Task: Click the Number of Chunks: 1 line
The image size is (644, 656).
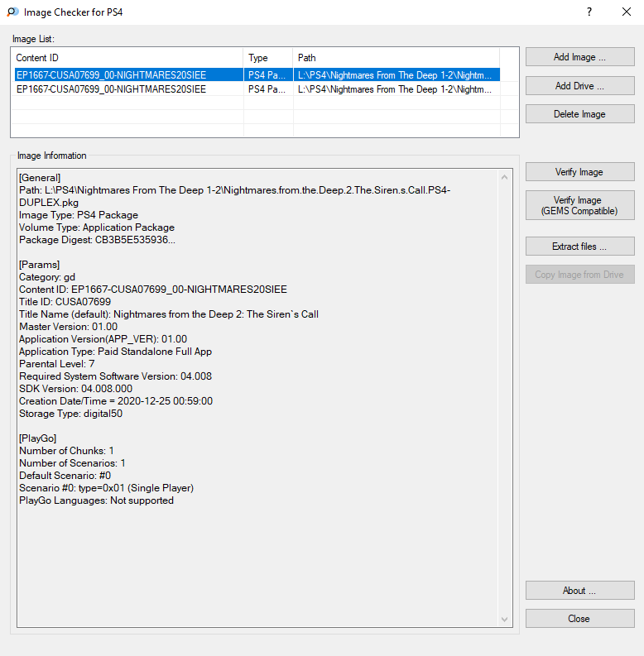Action: [x=66, y=451]
